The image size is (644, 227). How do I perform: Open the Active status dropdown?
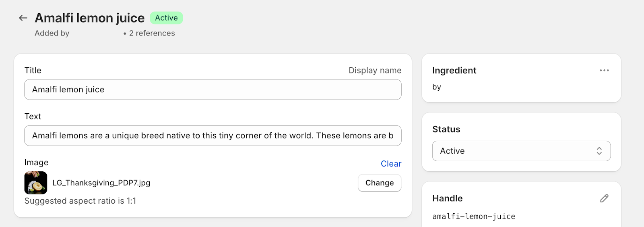click(521, 151)
